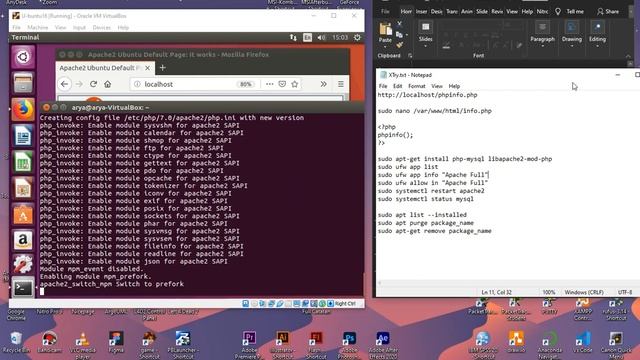Click Tell me search in PowerPoint
This screenshot has width=640, height=360.
(570, 11)
